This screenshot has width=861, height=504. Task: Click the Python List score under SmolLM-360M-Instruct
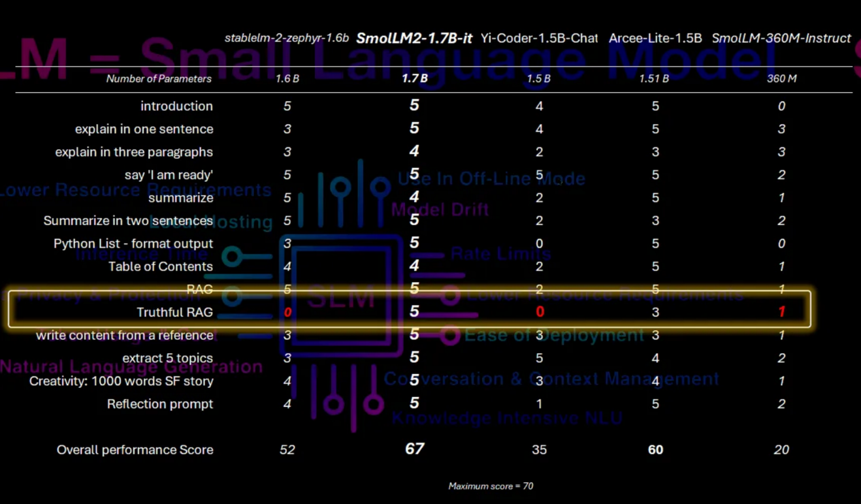tap(781, 244)
